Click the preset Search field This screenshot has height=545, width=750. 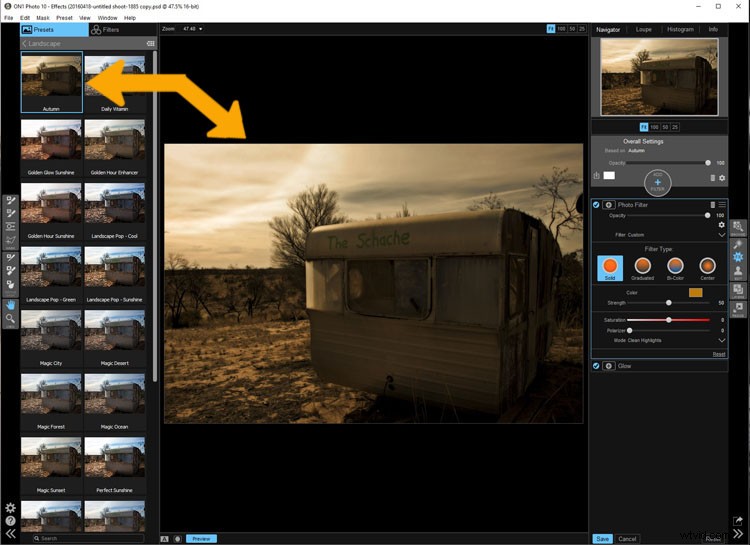pyautogui.click(x=88, y=539)
